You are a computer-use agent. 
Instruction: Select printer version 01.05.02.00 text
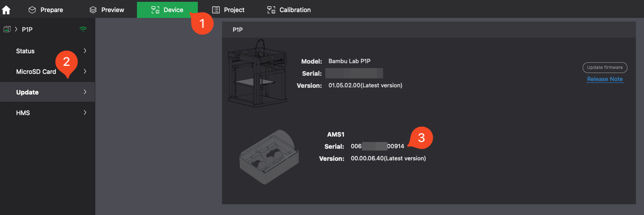[365, 85]
